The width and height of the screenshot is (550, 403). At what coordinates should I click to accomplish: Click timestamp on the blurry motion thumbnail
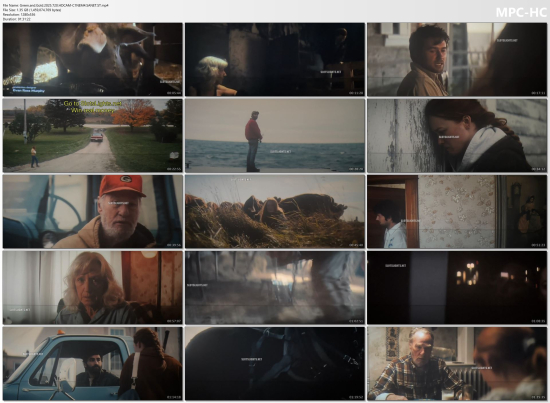[x=356, y=321]
